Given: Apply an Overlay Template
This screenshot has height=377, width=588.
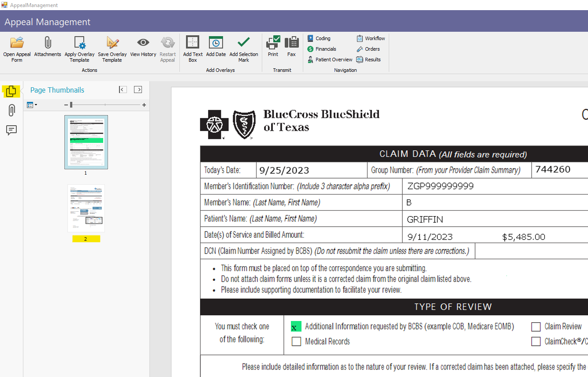Looking at the screenshot, I should click(79, 49).
